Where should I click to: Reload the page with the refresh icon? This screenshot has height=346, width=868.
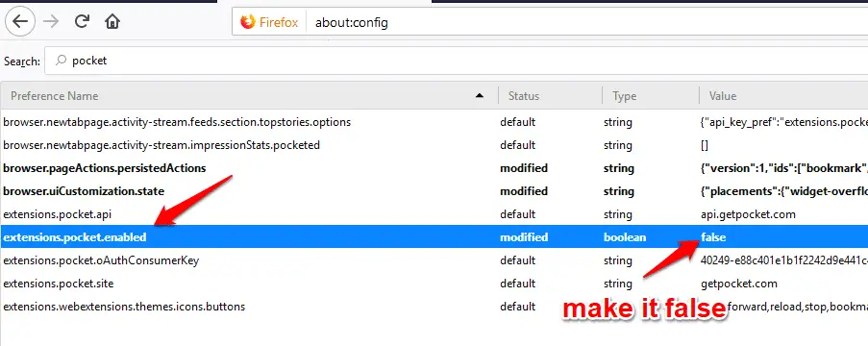pyautogui.click(x=82, y=21)
